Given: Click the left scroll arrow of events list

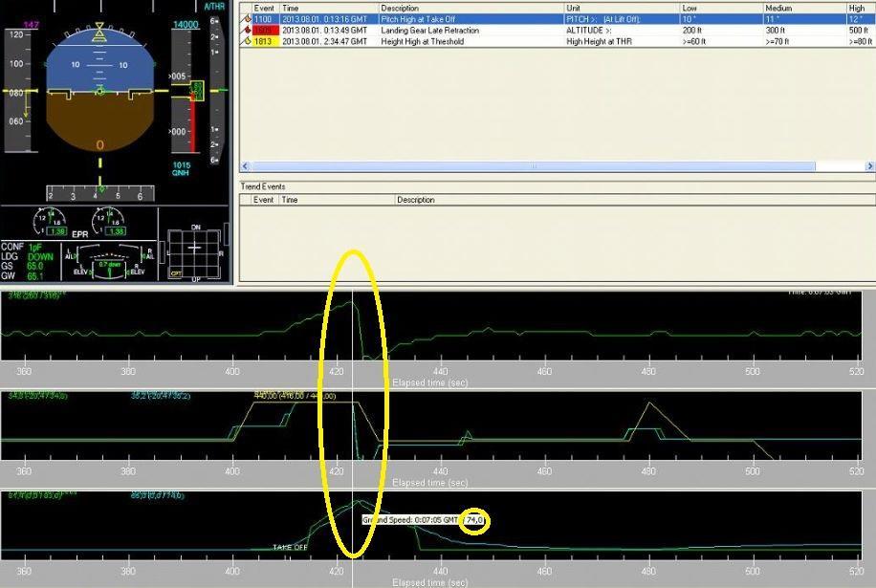Looking at the screenshot, I should tap(245, 166).
